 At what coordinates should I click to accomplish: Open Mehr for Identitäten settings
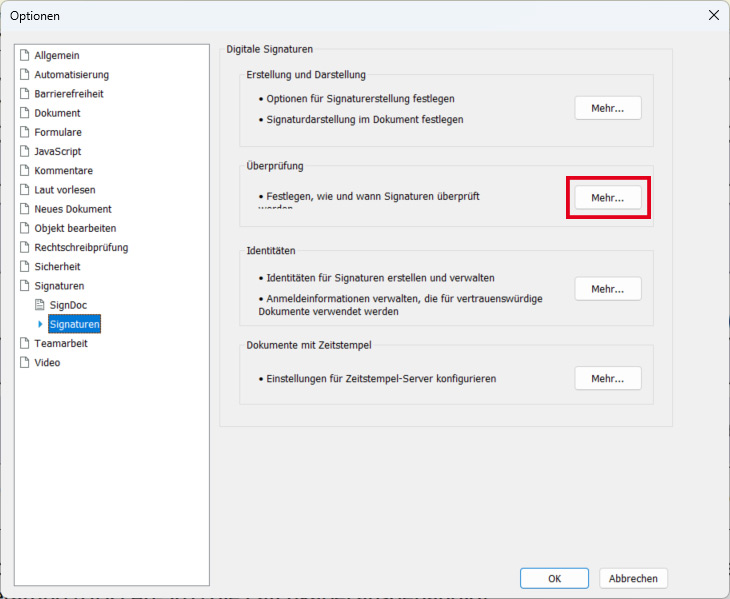point(608,288)
